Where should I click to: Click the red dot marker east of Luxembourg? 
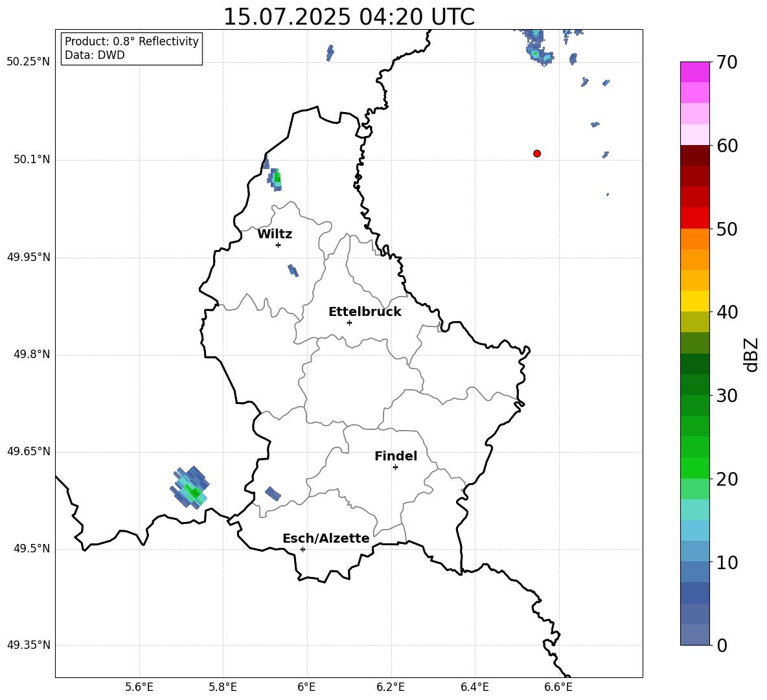coord(537,153)
